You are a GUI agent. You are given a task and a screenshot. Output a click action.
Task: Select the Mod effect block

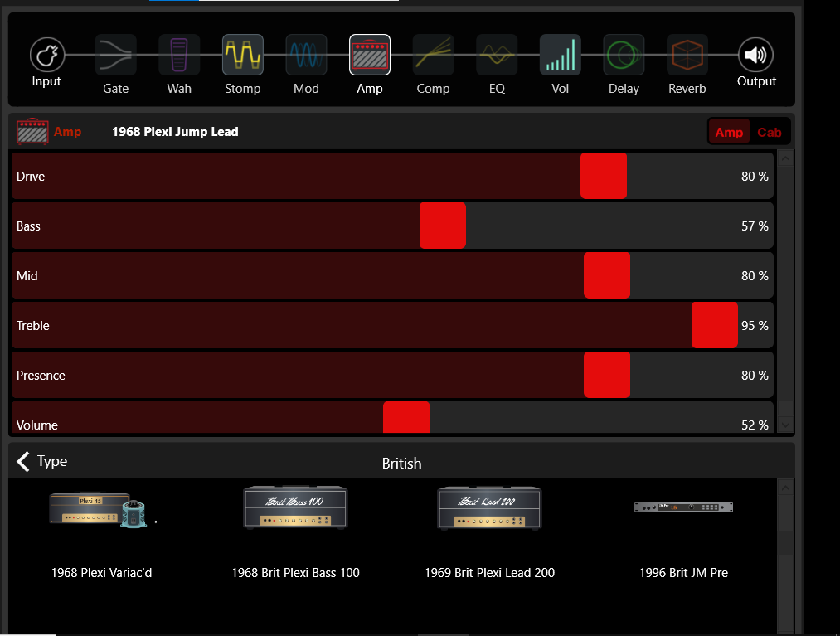pyautogui.click(x=306, y=56)
